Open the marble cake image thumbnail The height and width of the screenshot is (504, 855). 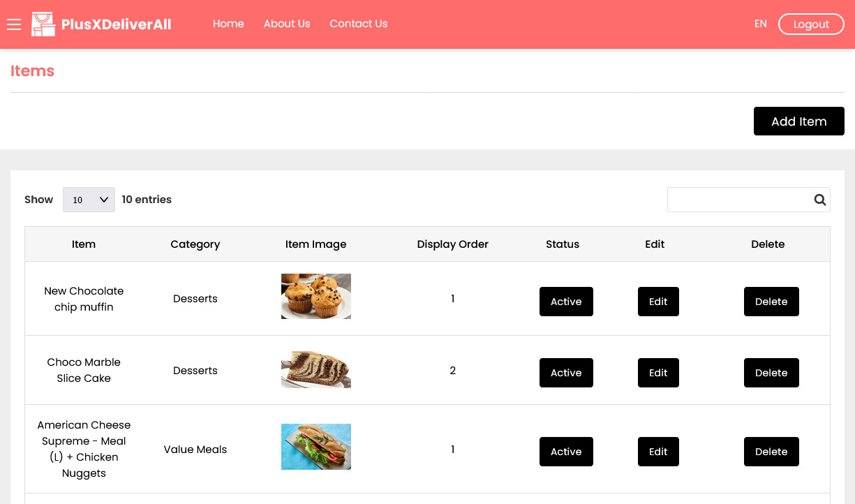tap(316, 369)
